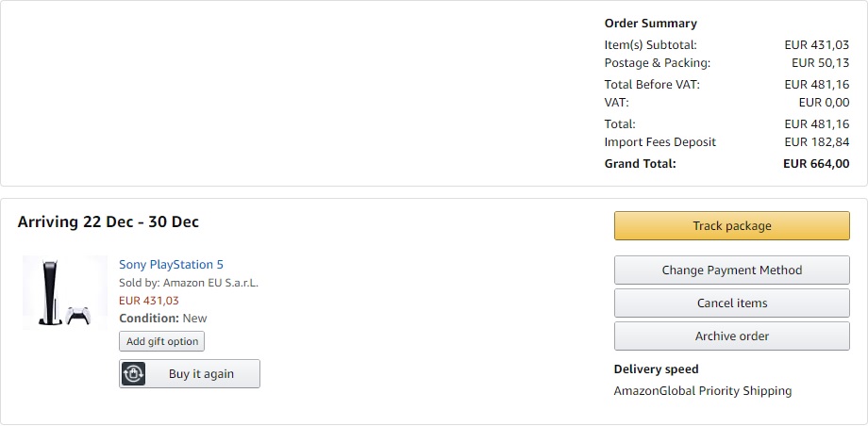Click the Condition: New text

click(162, 319)
